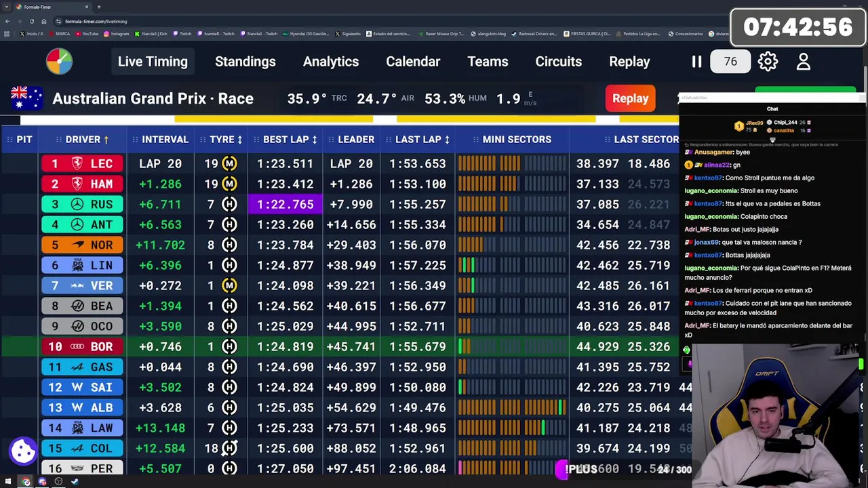
Task: Sort the table by DRIVER column
Action: click(x=83, y=139)
